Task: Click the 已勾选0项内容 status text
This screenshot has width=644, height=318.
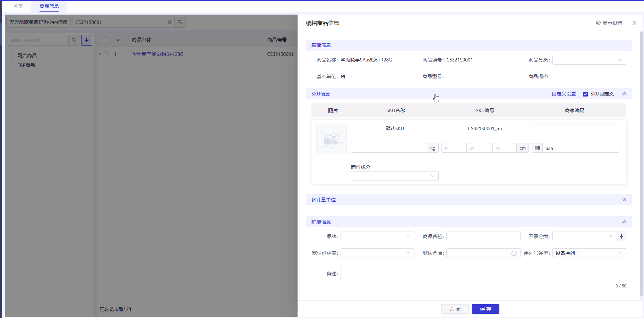Action: tap(116, 309)
